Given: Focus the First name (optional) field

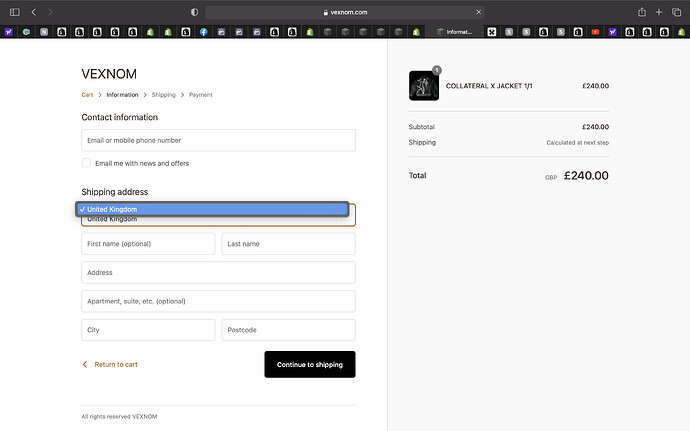Looking at the screenshot, I should point(148,244).
